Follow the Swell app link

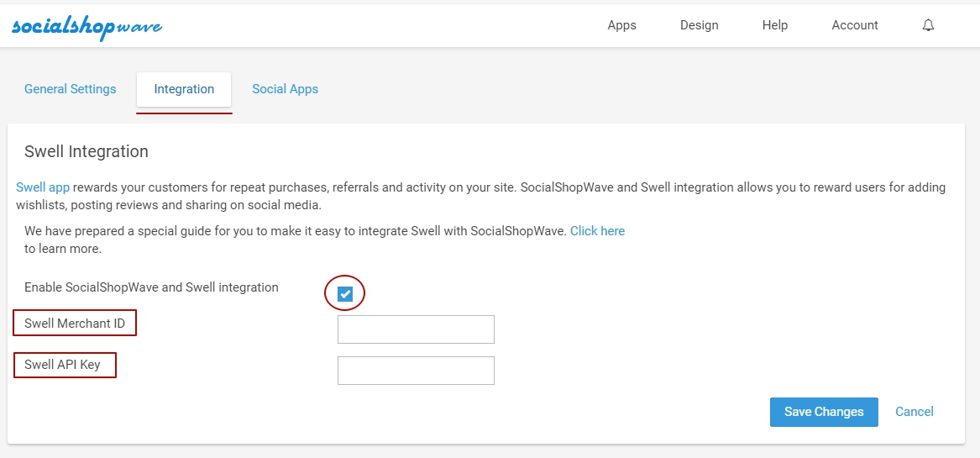point(43,187)
